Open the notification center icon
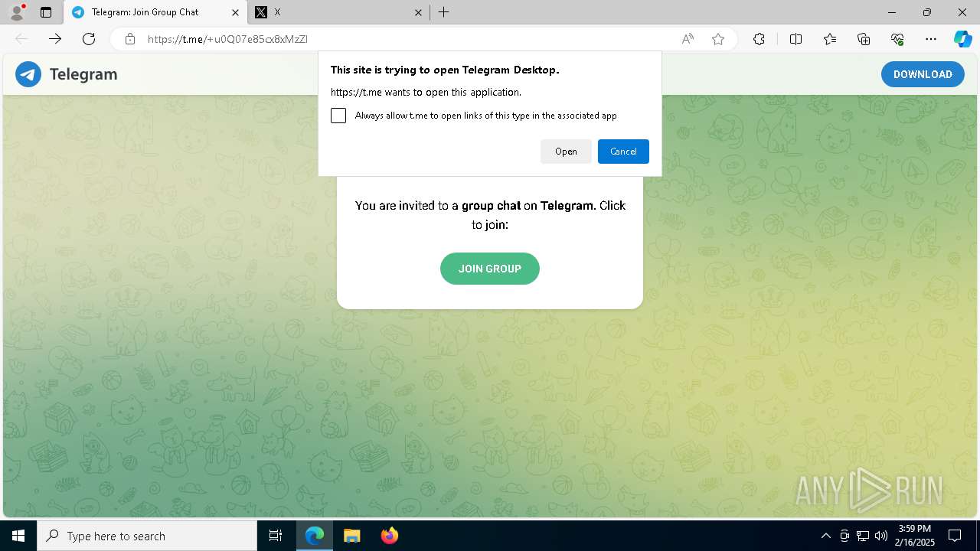Viewport: 980px width, 551px height. [x=955, y=536]
